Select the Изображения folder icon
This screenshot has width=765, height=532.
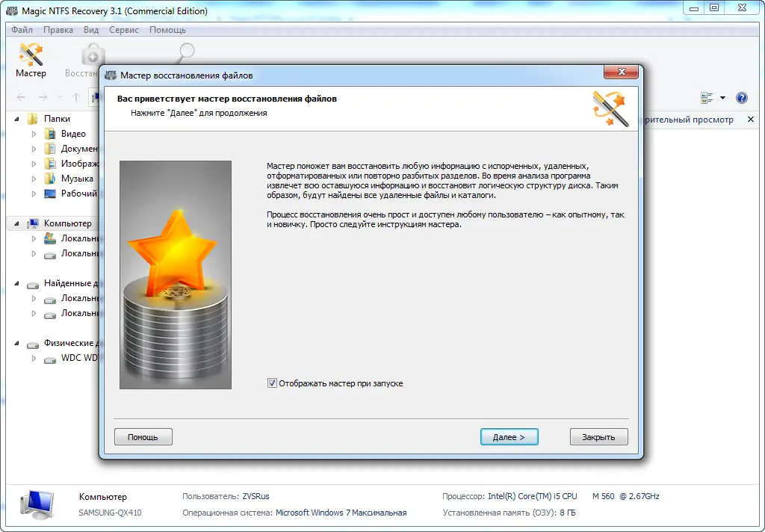[50, 164]
